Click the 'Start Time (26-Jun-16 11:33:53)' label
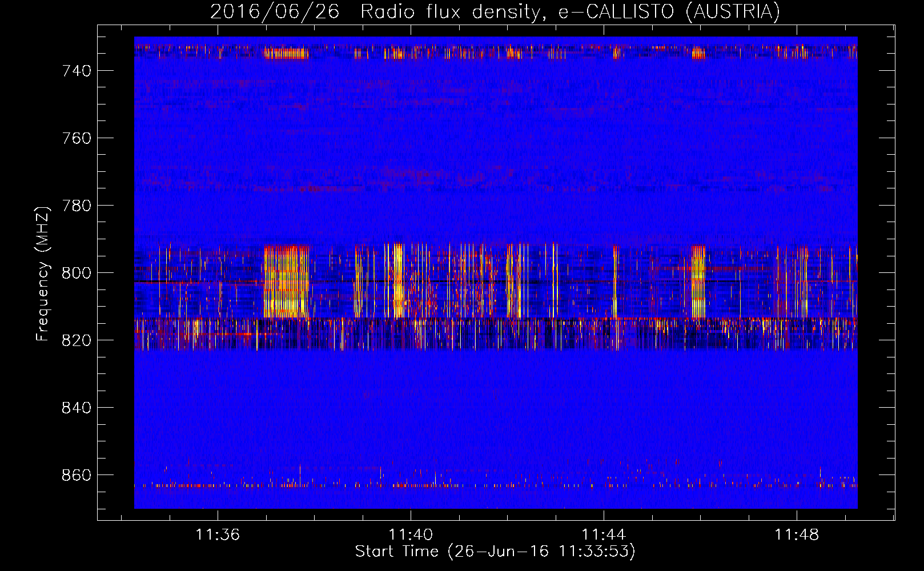This screenshot has width=924, height=571. point(495,551)
